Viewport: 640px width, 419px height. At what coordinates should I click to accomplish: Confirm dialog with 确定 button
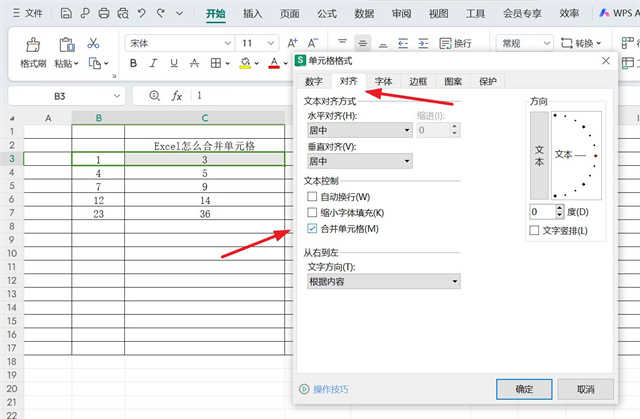point(524,389)
